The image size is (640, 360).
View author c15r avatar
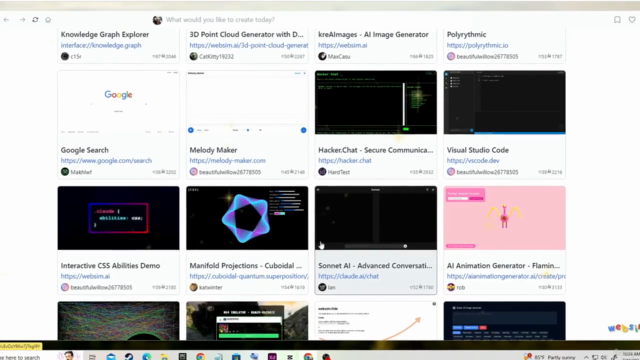(x=65, y=56)
